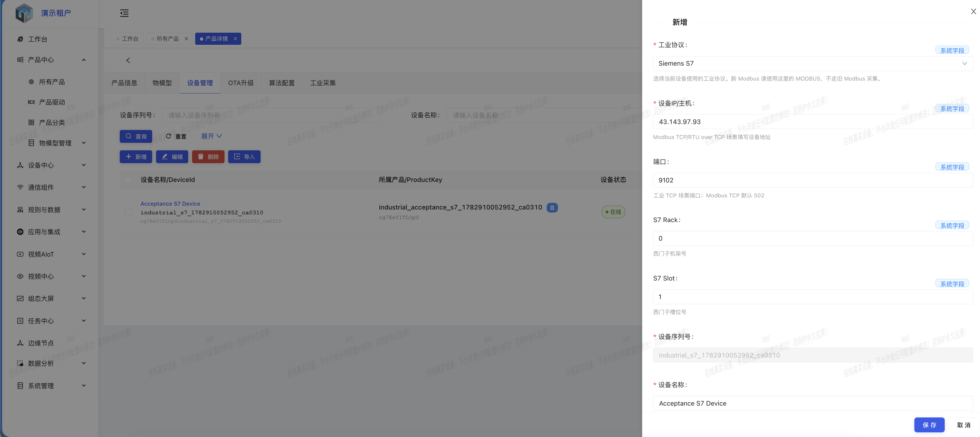Image resolution: width=980 pixels, height=437 pixels.
Task: Collapse the 产品中心 menu chevron
Action: coord(84,60)
